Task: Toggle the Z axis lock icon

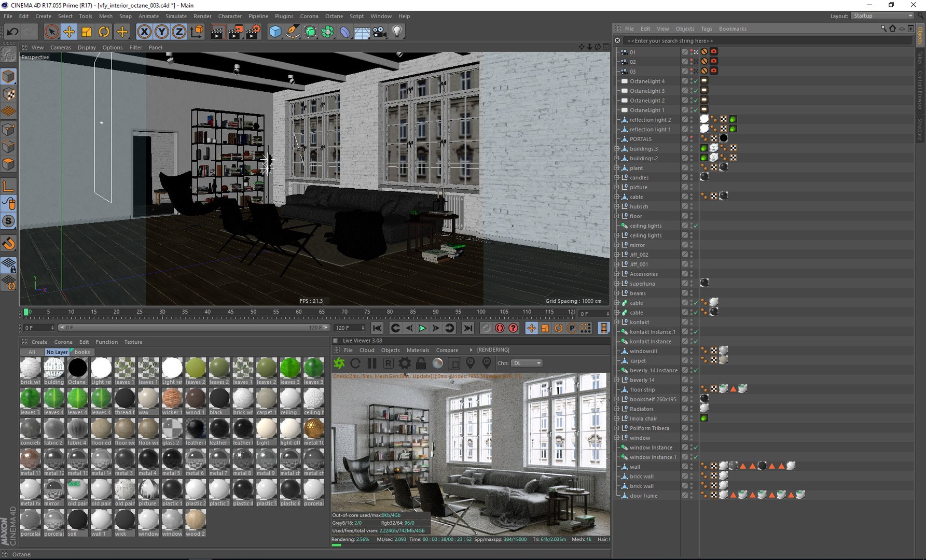Action: (x=179, y=32)
